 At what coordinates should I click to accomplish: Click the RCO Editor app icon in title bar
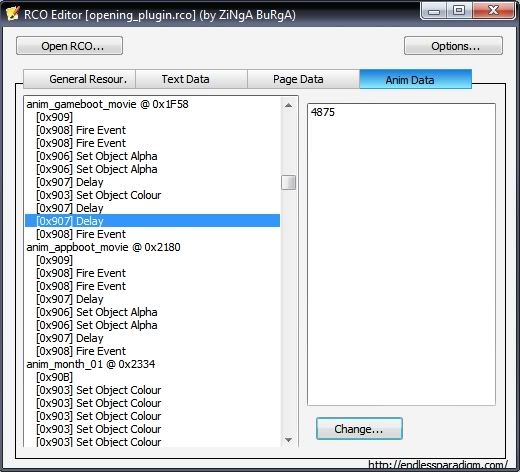[x=12, y=14]
